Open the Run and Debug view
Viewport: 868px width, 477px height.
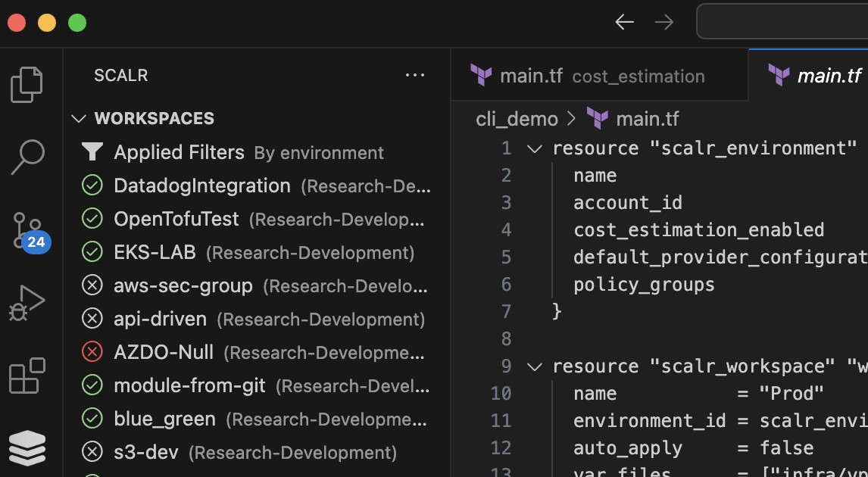click(x=27, y=304)
